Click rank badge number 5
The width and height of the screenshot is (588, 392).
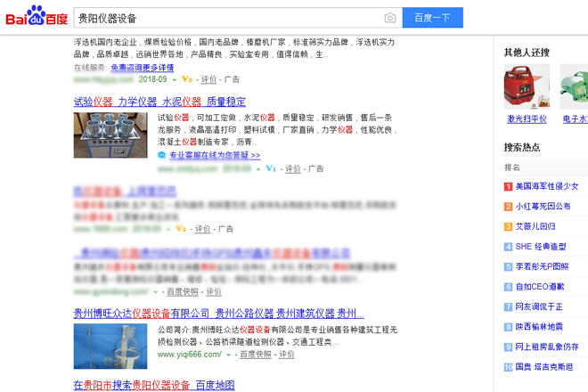[x=508, y=266]
